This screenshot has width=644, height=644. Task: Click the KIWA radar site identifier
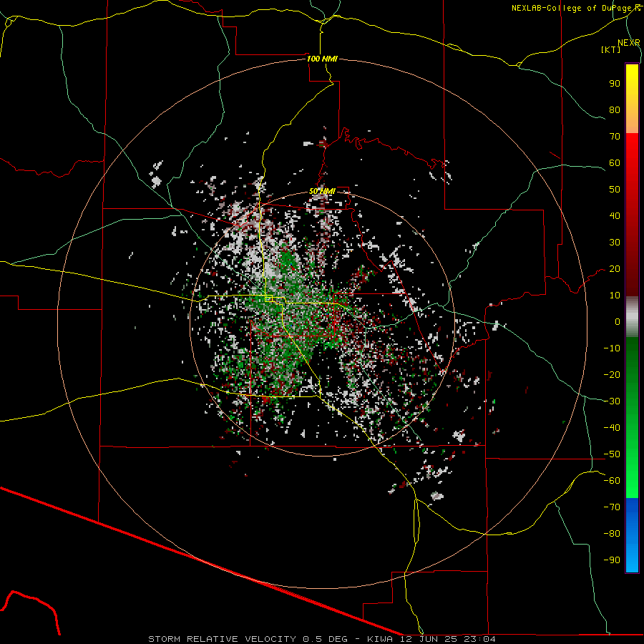[x=380, y=639]
